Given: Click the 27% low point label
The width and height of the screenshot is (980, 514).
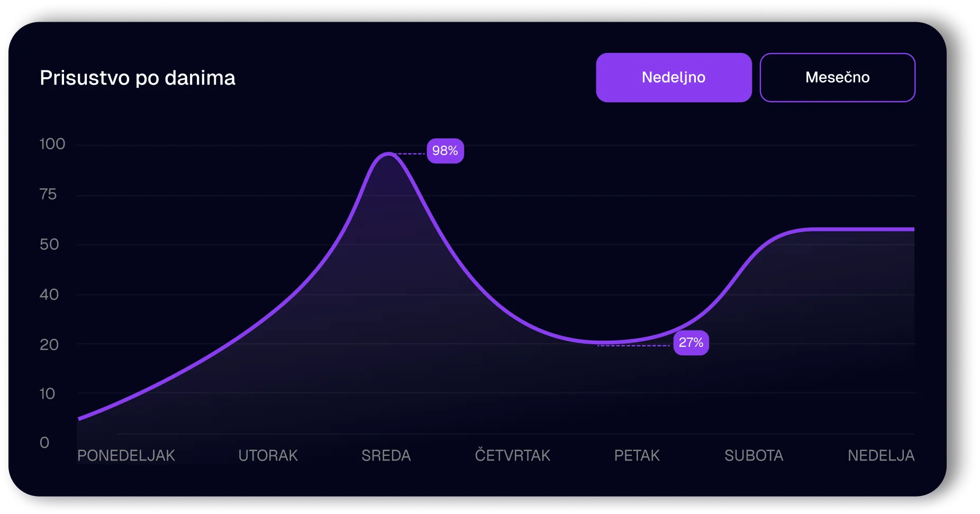Looking at the screenshot, I should coord(691,343).
